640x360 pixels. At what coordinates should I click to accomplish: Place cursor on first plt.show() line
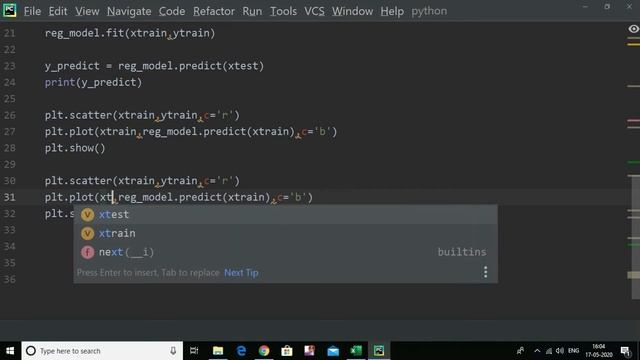(75, 148)
